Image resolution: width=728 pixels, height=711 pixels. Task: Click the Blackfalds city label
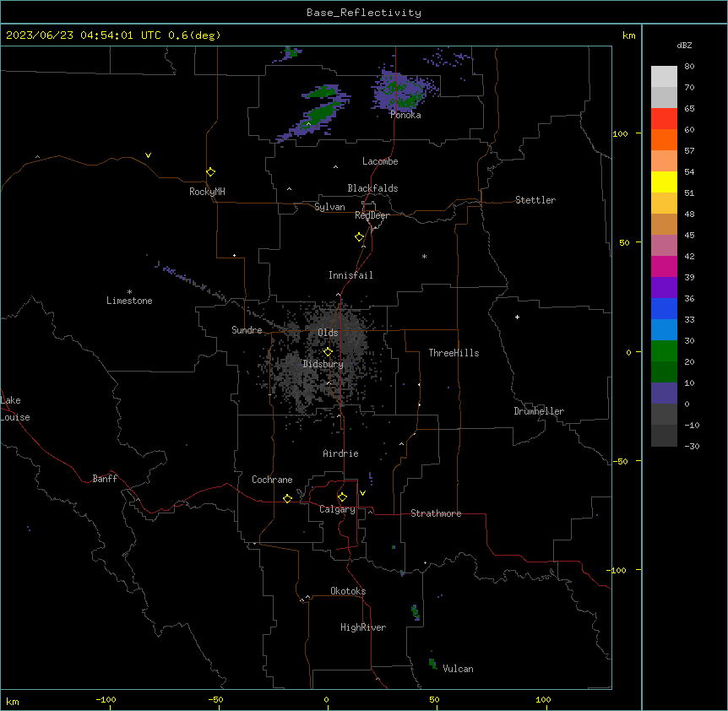click(x=372, y=188)
